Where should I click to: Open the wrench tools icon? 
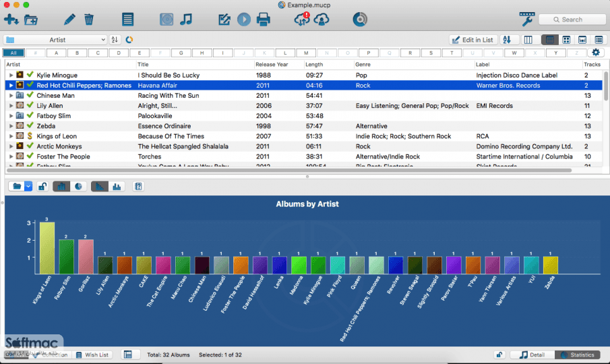(x=526, y=19)
